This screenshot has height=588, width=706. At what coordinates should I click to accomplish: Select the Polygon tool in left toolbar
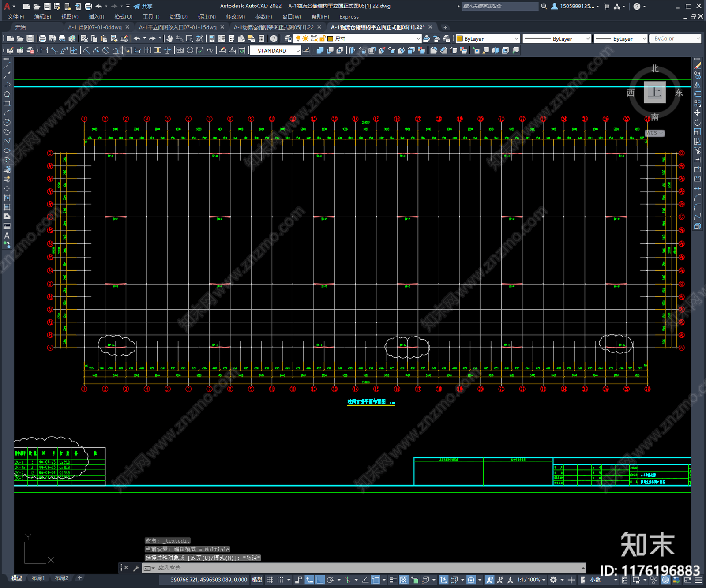coord(7,94)
